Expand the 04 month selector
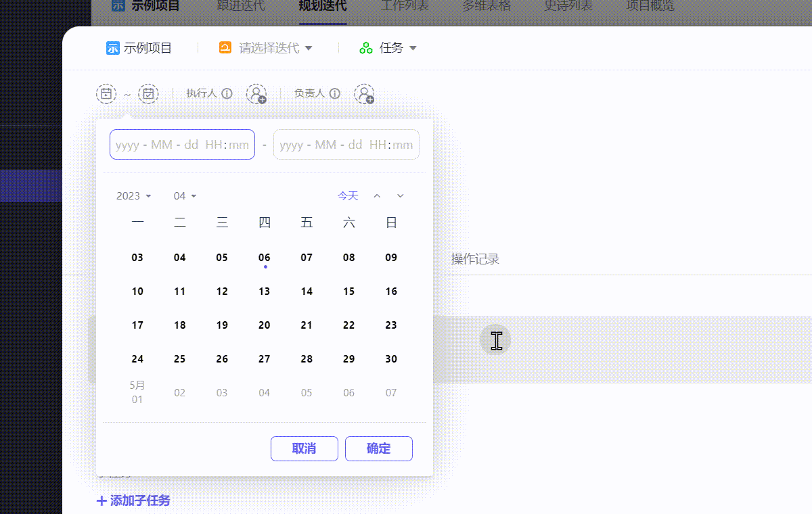Viewport: 812px width, 514px height. (185, 196)
